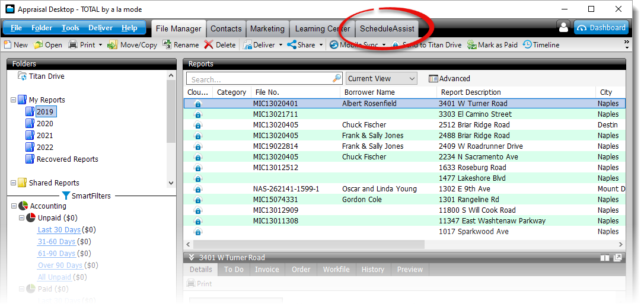Open the Print dropdown arrow in toolbar
The height and width of the screenshot is (304, 644).
click(101, 45)
